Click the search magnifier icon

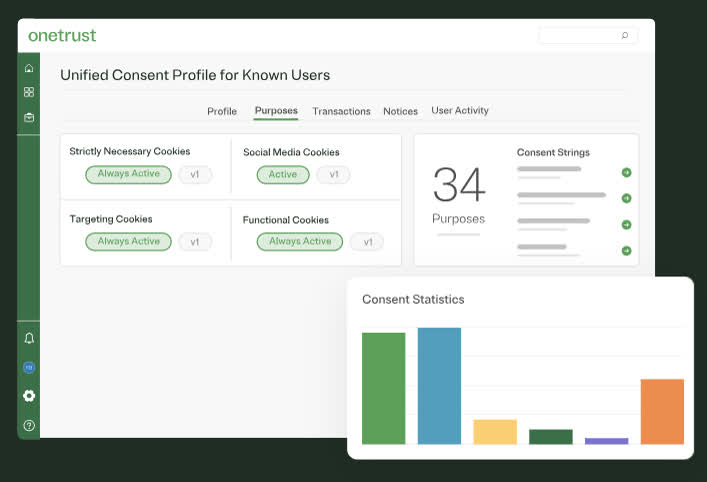(x=625, y=35)
